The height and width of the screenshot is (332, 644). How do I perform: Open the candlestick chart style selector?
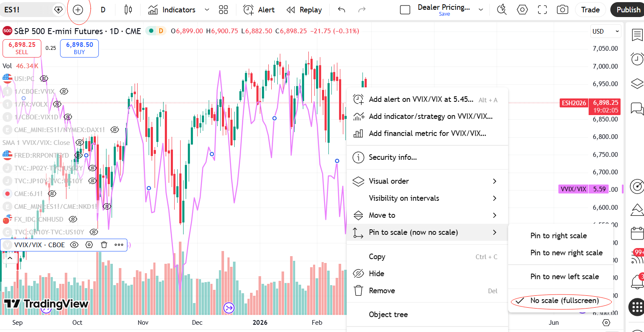pyautogui.click(x=128, y=10)
